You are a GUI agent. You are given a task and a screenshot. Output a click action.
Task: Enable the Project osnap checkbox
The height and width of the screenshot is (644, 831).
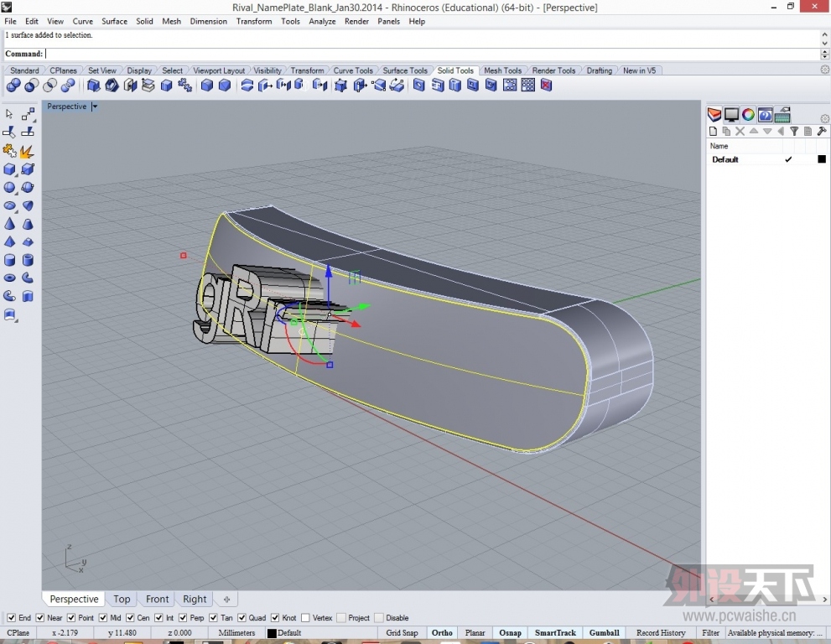click(340, 617)
